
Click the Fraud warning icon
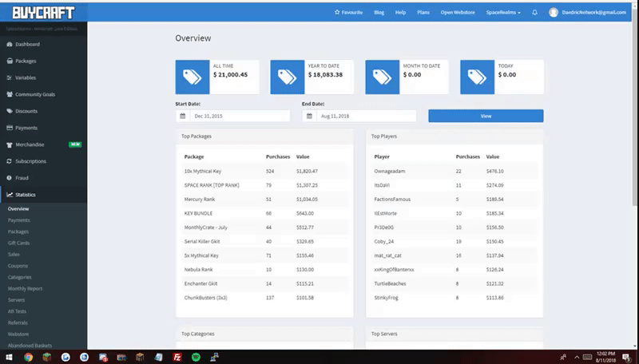10,178
